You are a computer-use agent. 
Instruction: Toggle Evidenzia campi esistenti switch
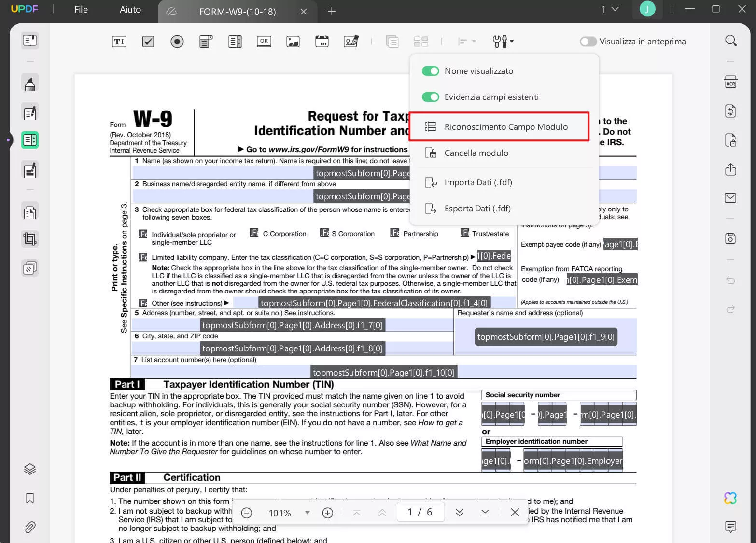point(430,97)
